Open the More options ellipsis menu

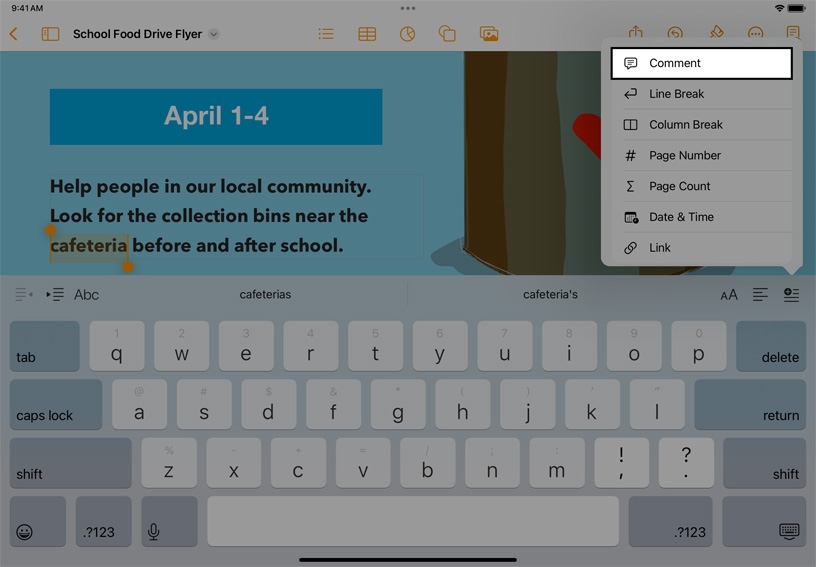point(756,33)
